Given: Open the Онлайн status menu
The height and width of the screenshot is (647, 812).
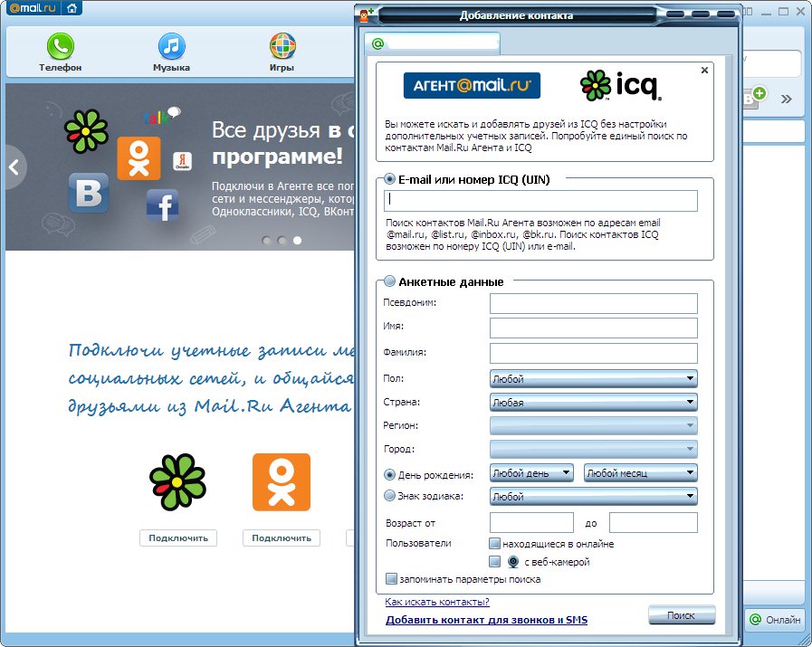Looking at the screenshot, I should click(775, 620).
